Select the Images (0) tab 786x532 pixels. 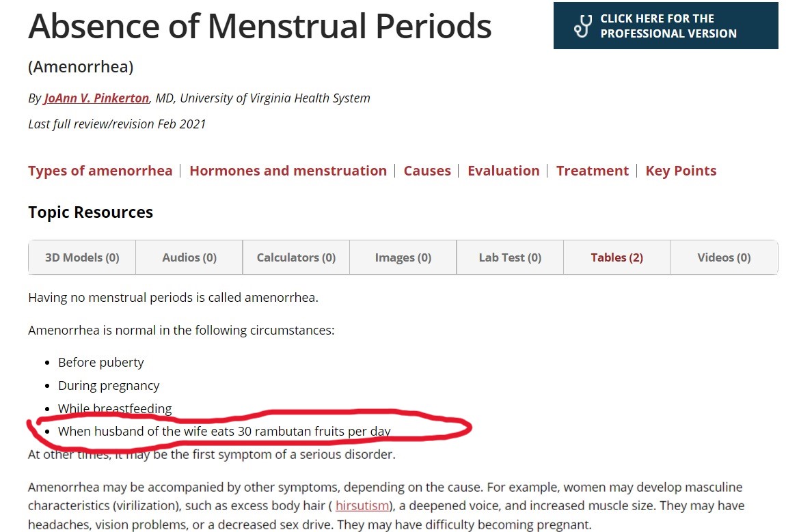403,257
